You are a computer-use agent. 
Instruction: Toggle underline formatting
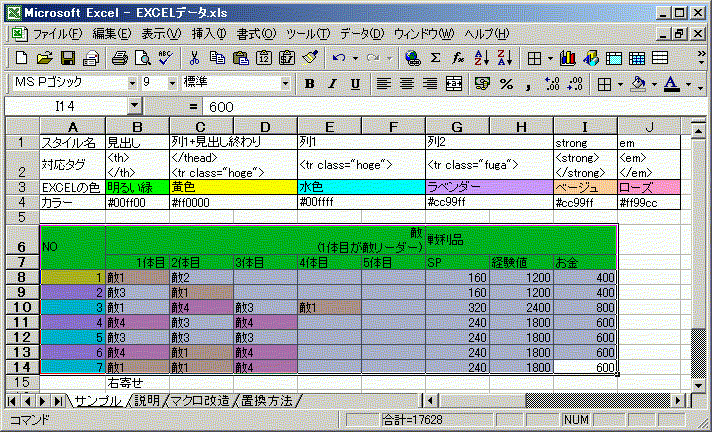[x=355, y=84]
